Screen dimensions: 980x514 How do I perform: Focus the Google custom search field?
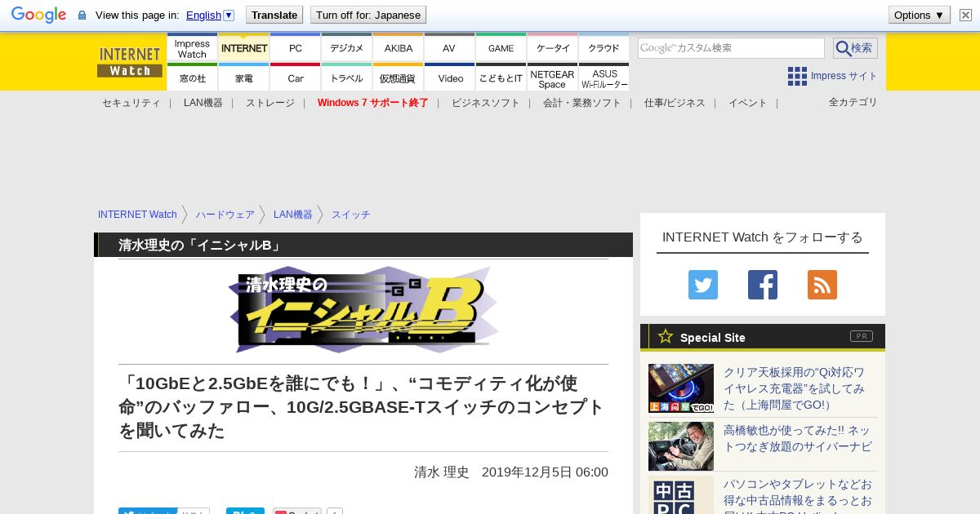tap(731, 48)
